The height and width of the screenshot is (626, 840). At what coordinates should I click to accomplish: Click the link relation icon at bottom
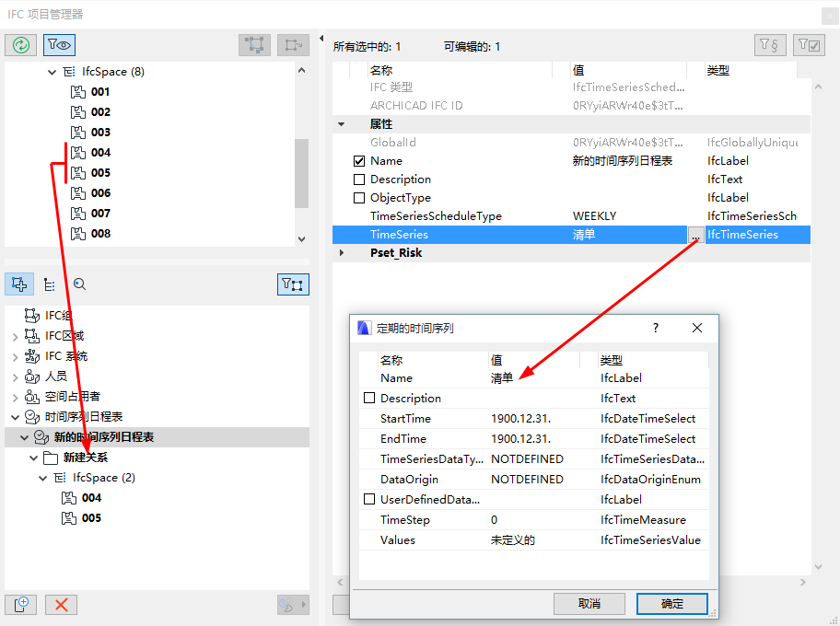point(286,605)
